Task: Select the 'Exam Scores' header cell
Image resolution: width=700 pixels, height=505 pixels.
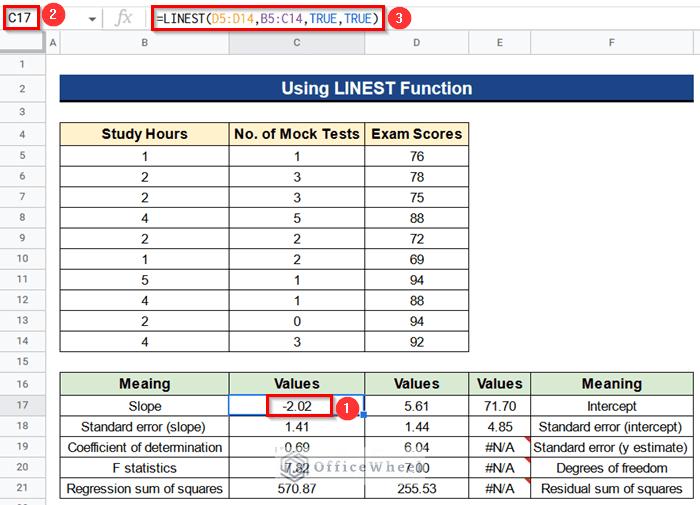Action: 417,134
